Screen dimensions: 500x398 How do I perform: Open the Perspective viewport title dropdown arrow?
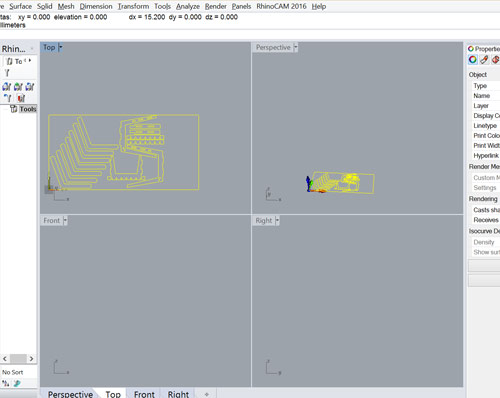click(x=295, y=47)
